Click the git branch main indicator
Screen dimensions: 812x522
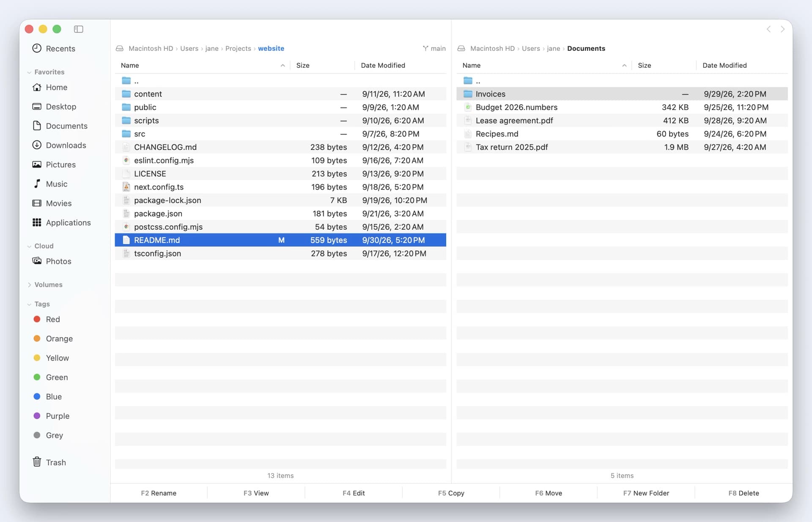434,49
